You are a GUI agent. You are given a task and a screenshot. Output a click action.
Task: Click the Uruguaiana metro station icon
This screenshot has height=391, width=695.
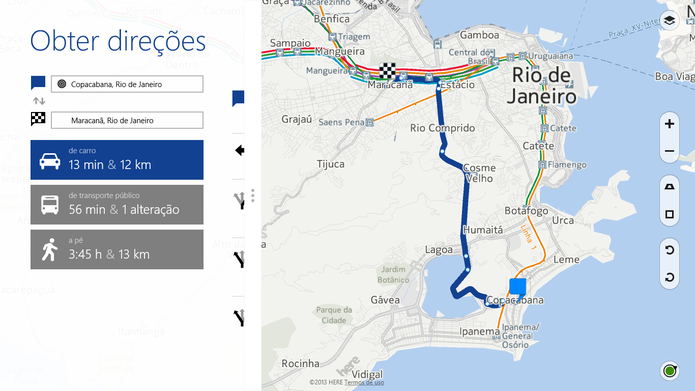523,56
